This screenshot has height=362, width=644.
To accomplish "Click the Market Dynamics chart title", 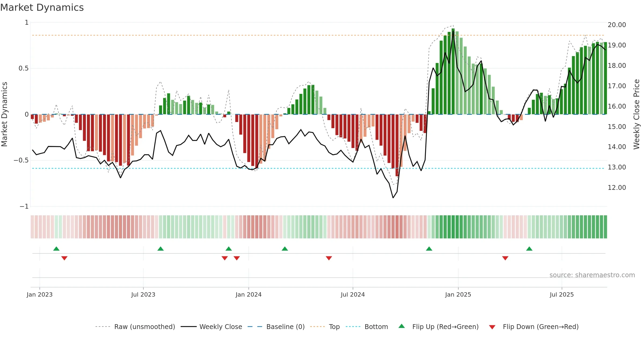I will pyautogui.click(x=42, y=8).
